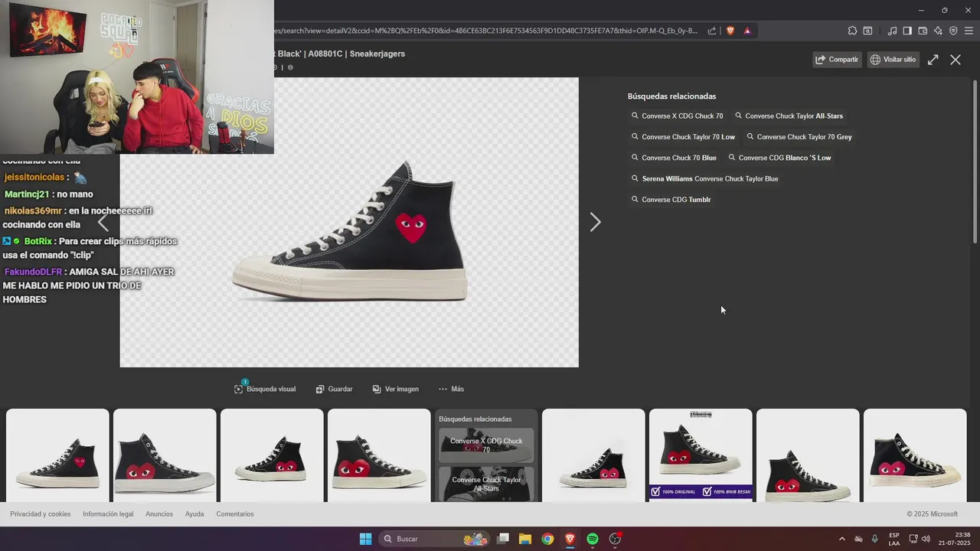
Task: Open Brave browser taskbar icon
Action: coord(570,539)
